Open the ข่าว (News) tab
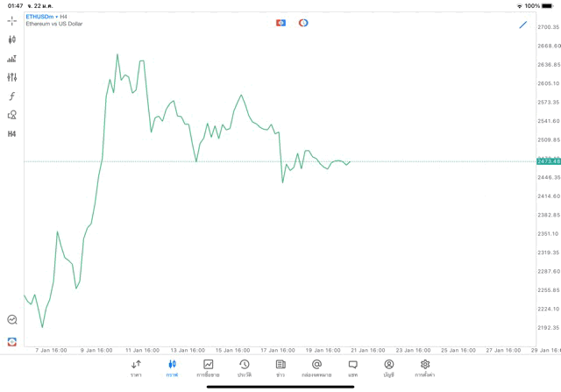The image size is (561, 392). tap(280, 367)
